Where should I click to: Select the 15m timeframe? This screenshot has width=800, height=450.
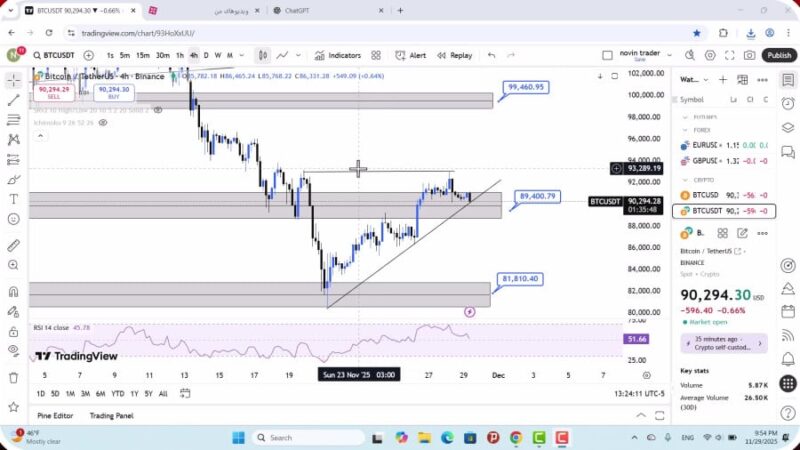[x=143, y=55]
